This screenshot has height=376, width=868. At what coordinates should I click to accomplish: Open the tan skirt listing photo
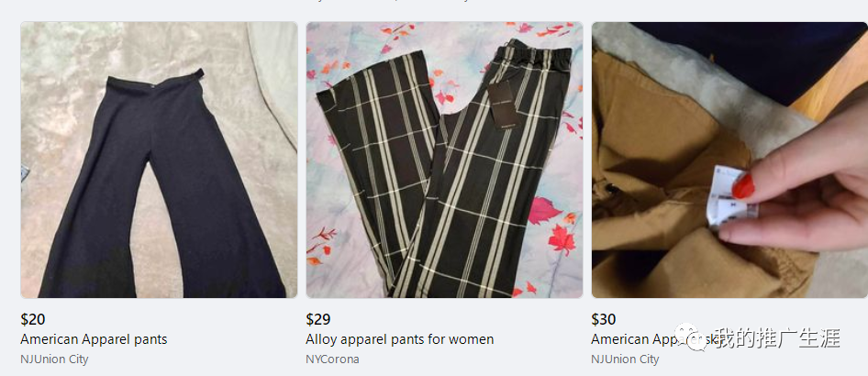click(729, 160)
